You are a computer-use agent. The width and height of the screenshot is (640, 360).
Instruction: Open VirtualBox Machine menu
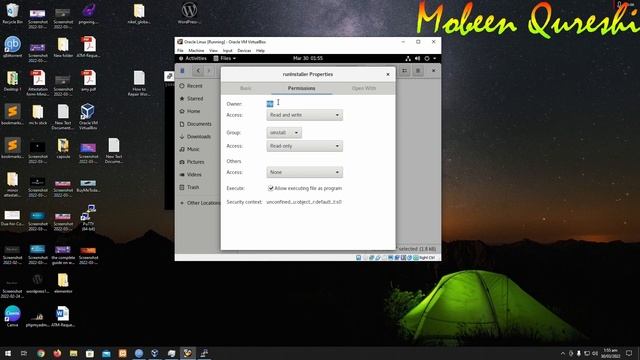click(196, 51)
